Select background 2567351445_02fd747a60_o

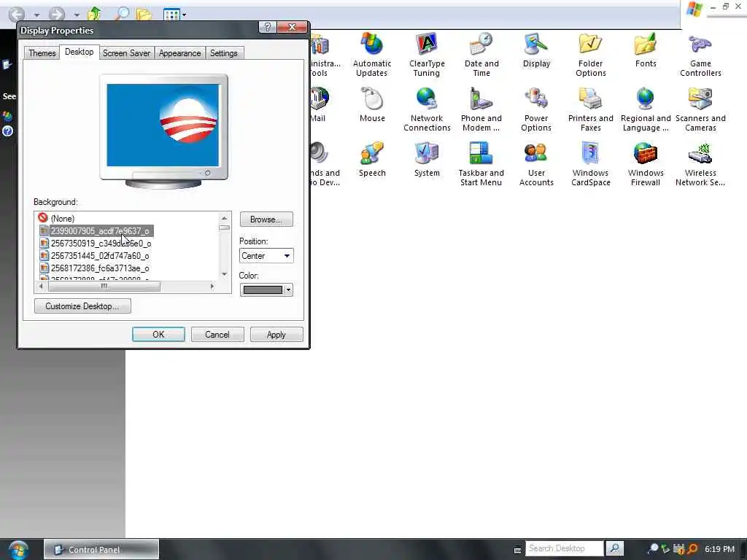pos(95,256)
